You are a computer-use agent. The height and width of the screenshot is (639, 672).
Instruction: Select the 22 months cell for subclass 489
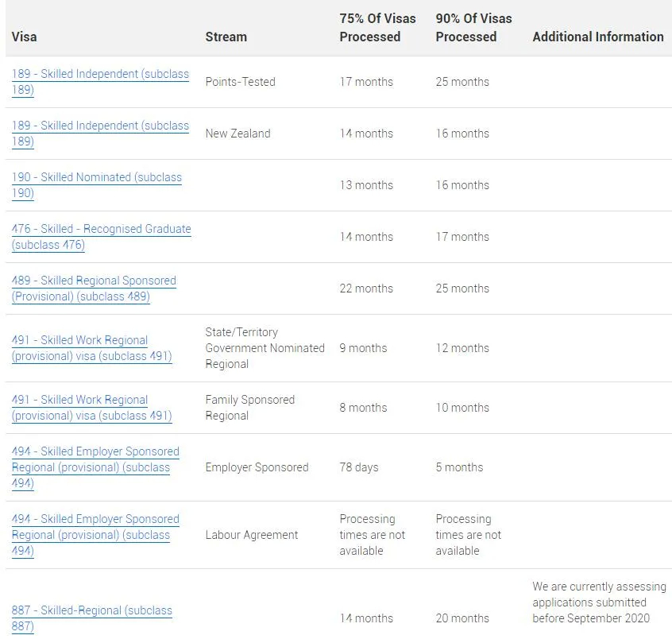[x=366, y=289]
